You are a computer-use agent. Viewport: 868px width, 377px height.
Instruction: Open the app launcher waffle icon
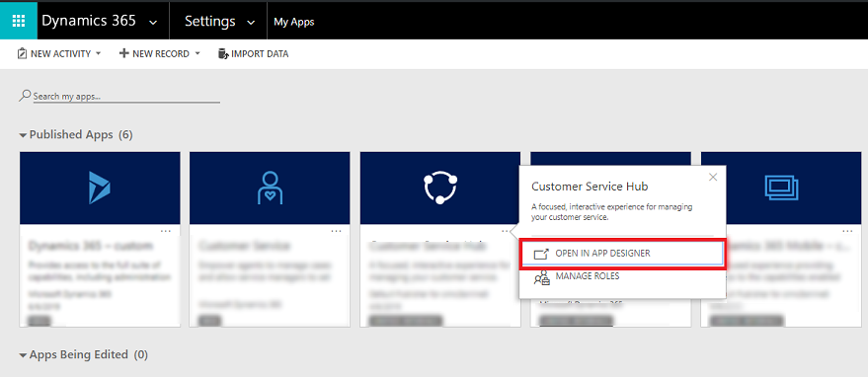pos(18,21)
